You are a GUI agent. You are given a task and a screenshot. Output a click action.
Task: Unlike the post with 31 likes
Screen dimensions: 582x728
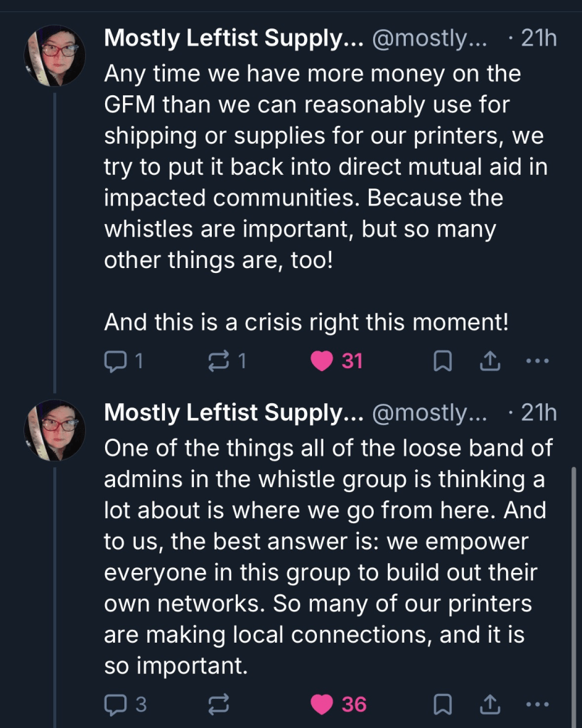[323, 361]
